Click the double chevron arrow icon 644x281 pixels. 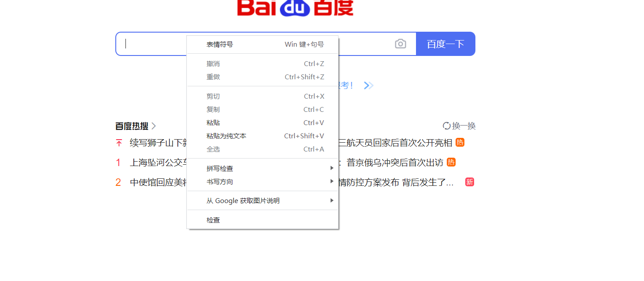pyautogui.click(x=368, y=85)
